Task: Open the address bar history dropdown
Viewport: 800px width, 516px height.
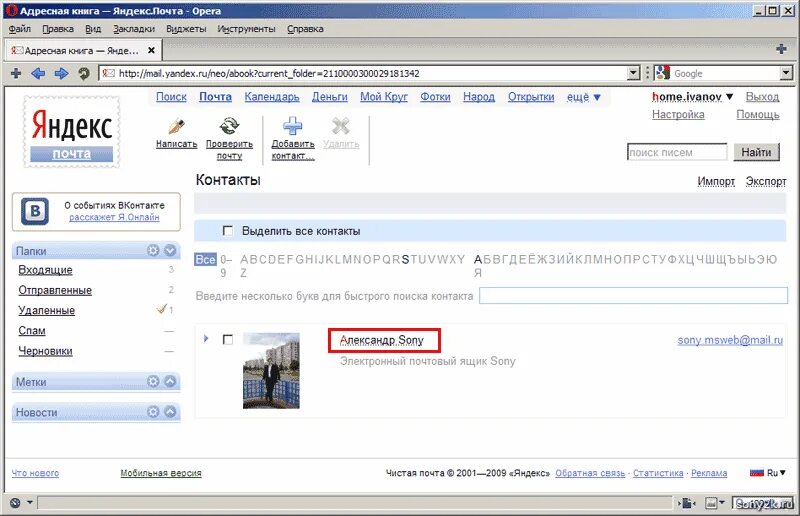Action: 633,73
